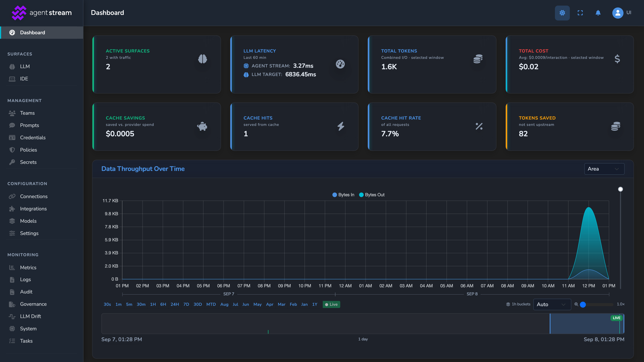This screenshot has width=644, height=362.
Task: Click the percent icon in Cache Hit Rate
Action: coord(479,126)
